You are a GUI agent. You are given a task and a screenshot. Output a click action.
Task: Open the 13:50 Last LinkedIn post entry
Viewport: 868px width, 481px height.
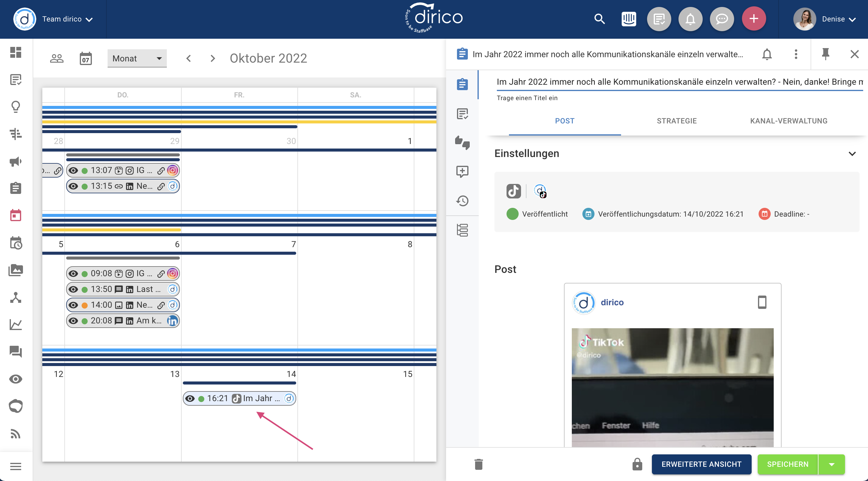[123, 290]
